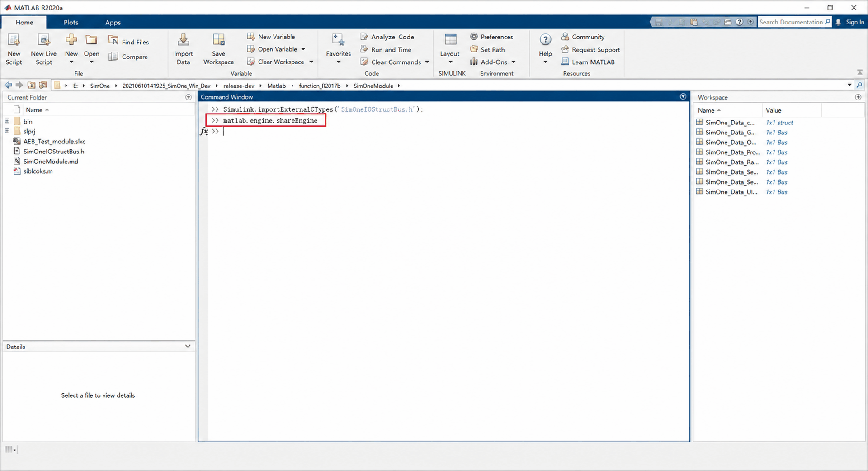The width and height of the screenshot is (868, 471).
Task: Open Add-Ons
Action: (x=489, y=62)
